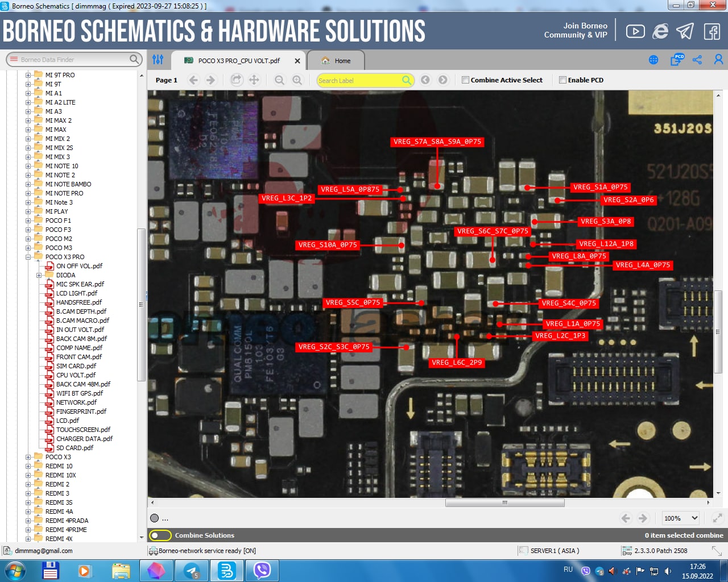This screenshot has height=582, width=728.
Task: Click the VREG_S4C_0P75 label
Action: tap(569, 304)
